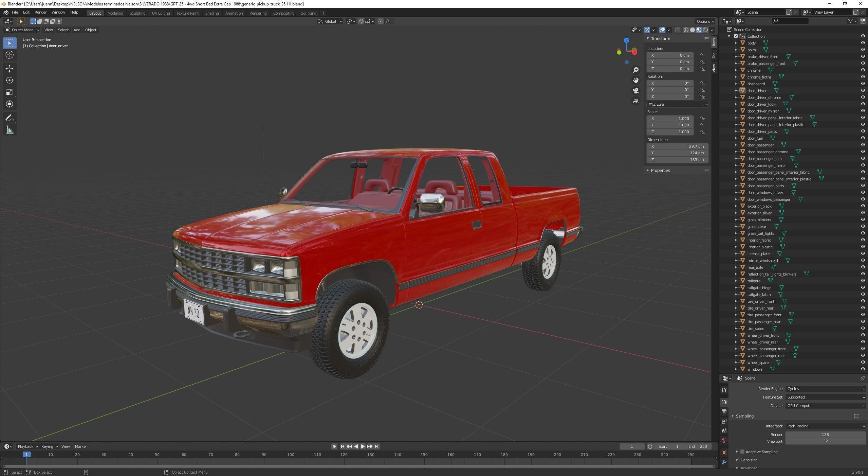868x476 pixels.
Task: Open the File menu
Action: click(15, 12)
